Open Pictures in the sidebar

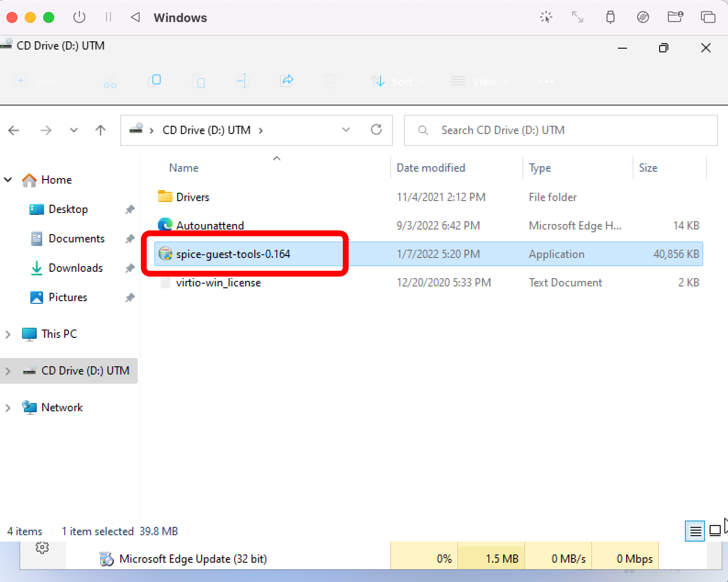coord(68,297)
